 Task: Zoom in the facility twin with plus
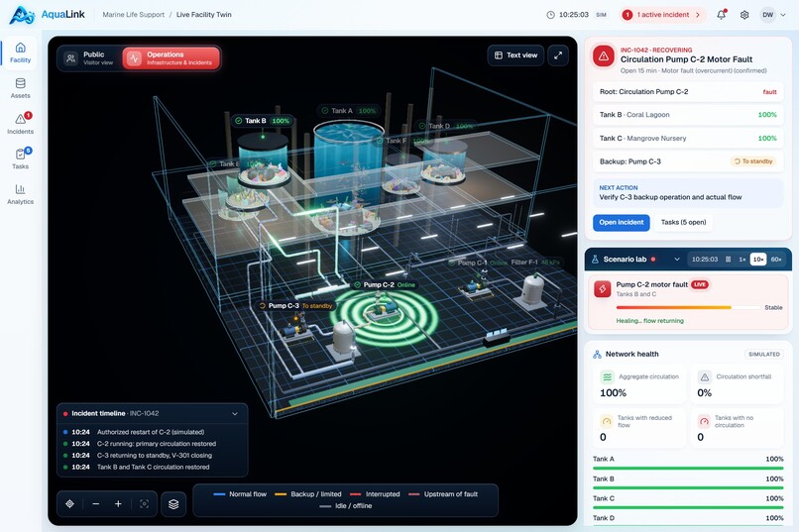118,503
